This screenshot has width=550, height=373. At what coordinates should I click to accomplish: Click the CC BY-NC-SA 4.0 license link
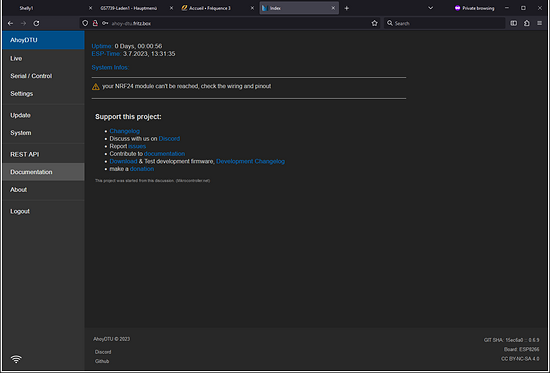tap(520, 359)
